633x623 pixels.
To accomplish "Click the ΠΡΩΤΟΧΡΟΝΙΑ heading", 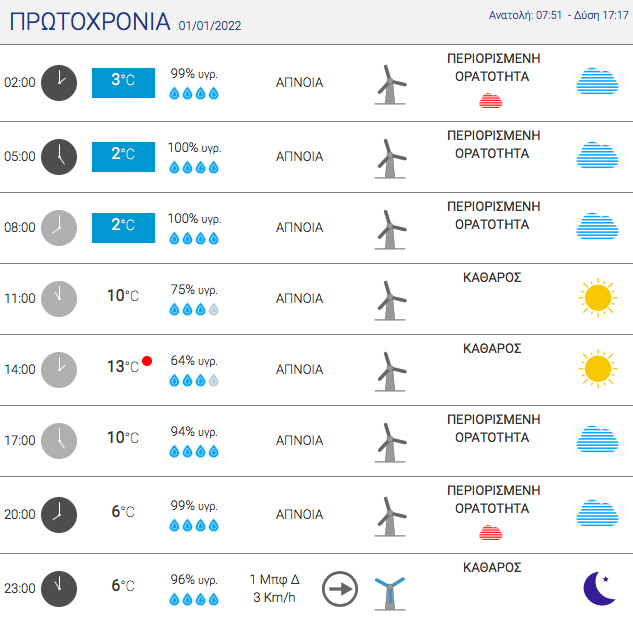I will click(x=90, y=22).
